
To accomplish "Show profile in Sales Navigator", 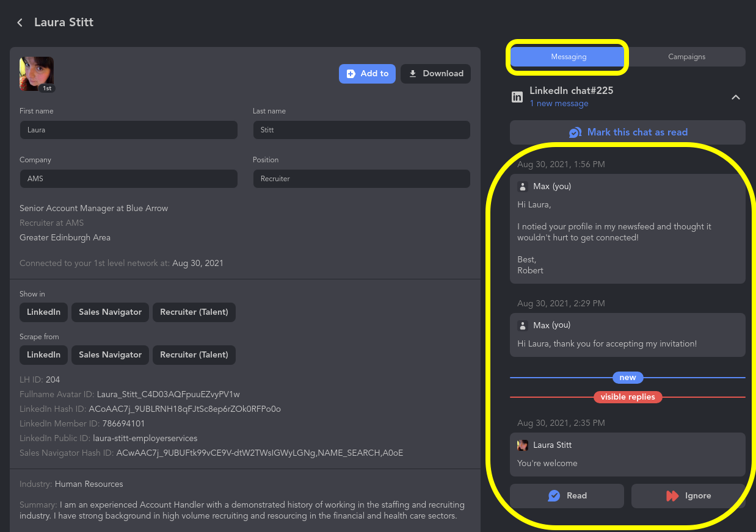I will (x=110, y=312).
